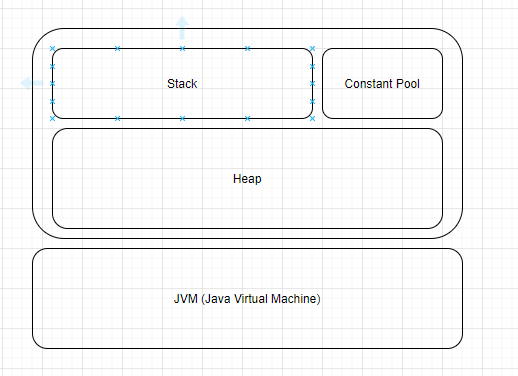This screenshot has height=376, width=518.
Task: Select the JVM (Java Virtual Machine) box
Action: pyautogui.click(x=247, y=298)
